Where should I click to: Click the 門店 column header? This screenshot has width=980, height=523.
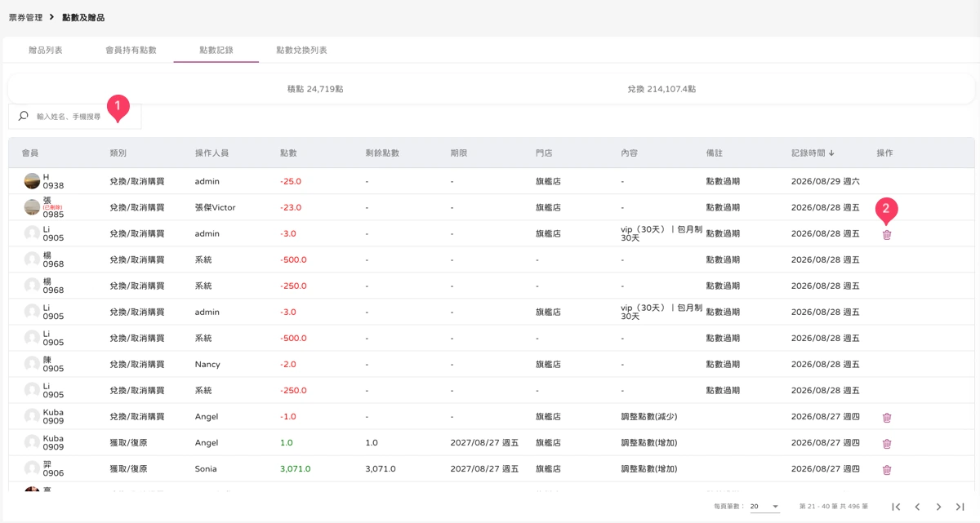pyautogui.click(x=544, y=153)
